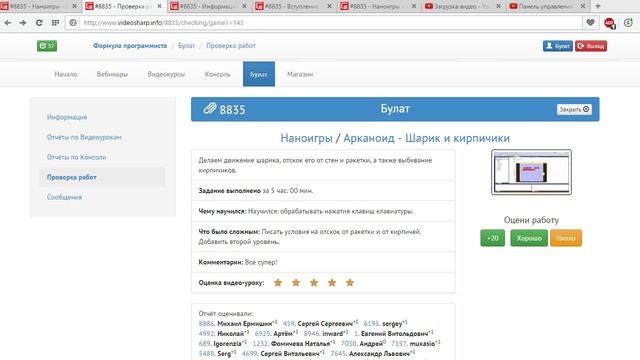
Task: Open reviewer profile 4699 Сергей Витальевич
Action: click(x=283, y=353)
